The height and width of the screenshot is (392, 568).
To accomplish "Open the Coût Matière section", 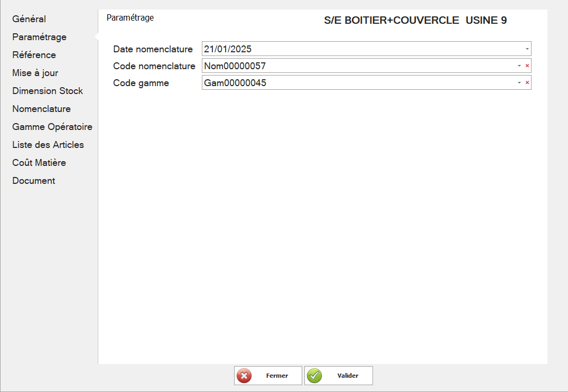I will point(39,163).
